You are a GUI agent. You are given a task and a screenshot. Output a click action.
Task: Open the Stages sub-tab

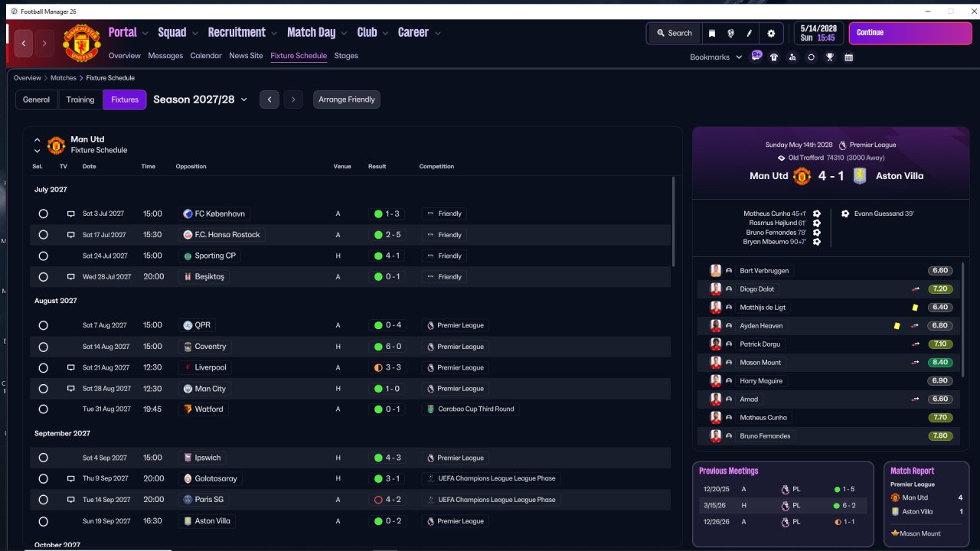[346, 56]
